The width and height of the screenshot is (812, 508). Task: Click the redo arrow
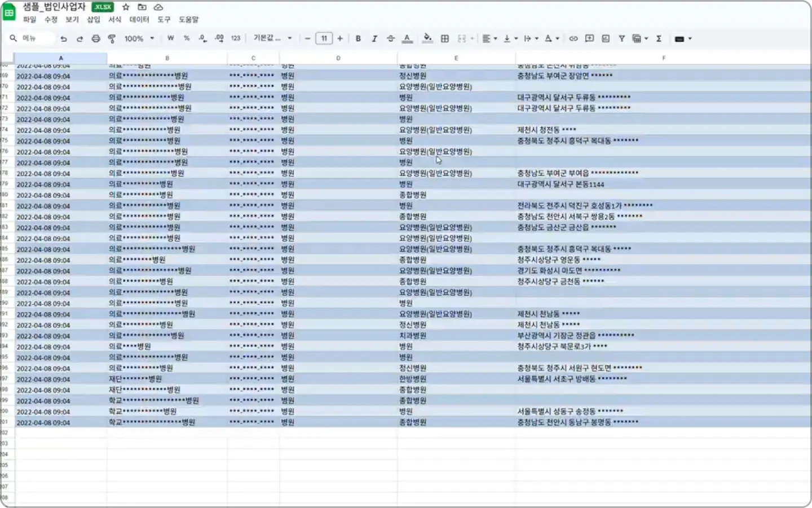pos(80,38)
